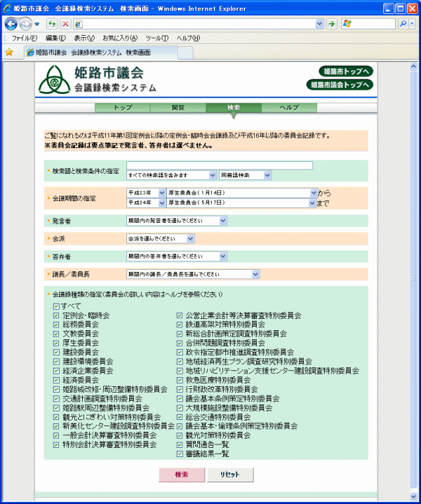Toggle the 文教委員会 checkbox
This screenshot has height=504, width=421.
(56, 334)
